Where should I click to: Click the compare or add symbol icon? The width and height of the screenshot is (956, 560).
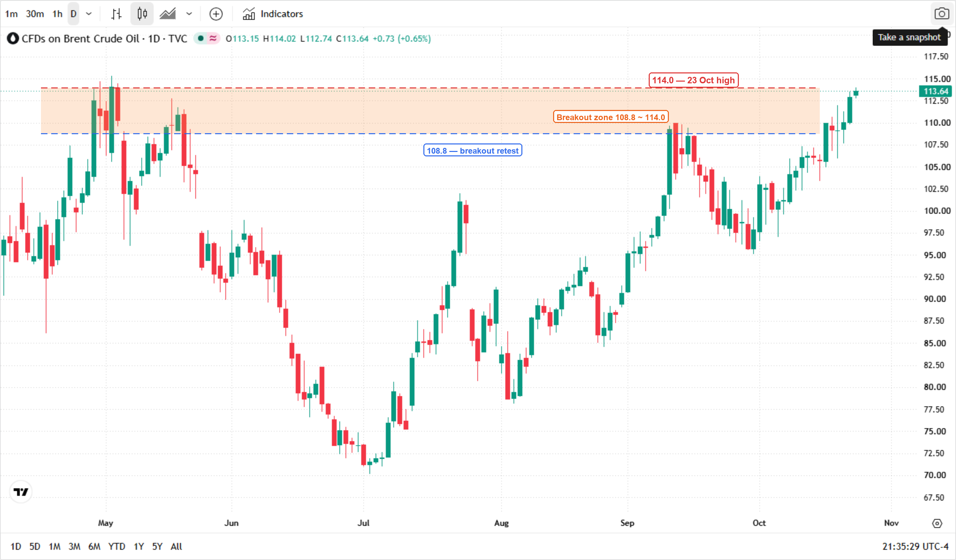click(x=216, y=14)
